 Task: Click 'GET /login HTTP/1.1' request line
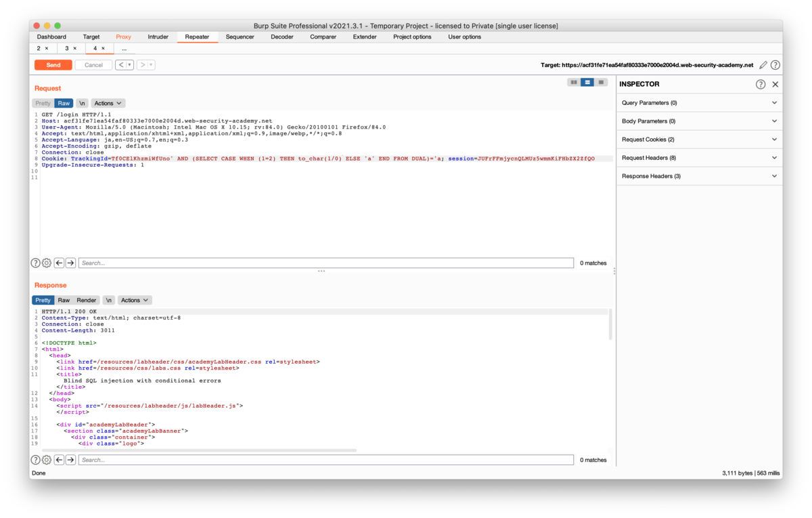coord(76,115)
